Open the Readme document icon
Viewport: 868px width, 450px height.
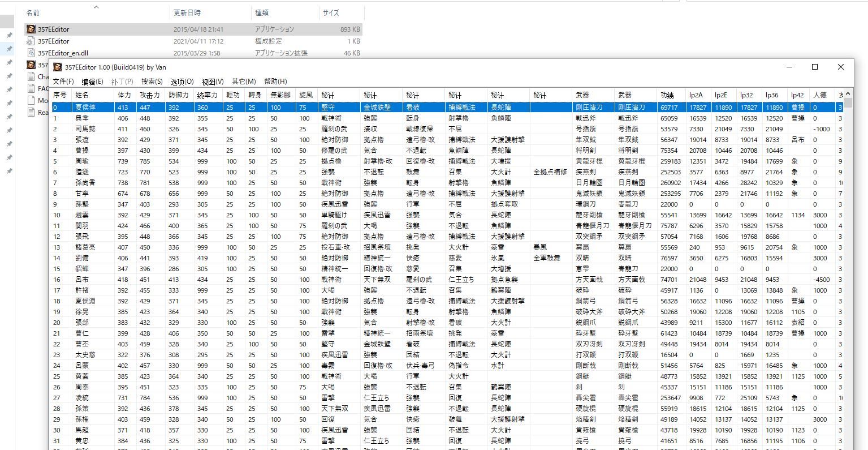coord(32,113)
